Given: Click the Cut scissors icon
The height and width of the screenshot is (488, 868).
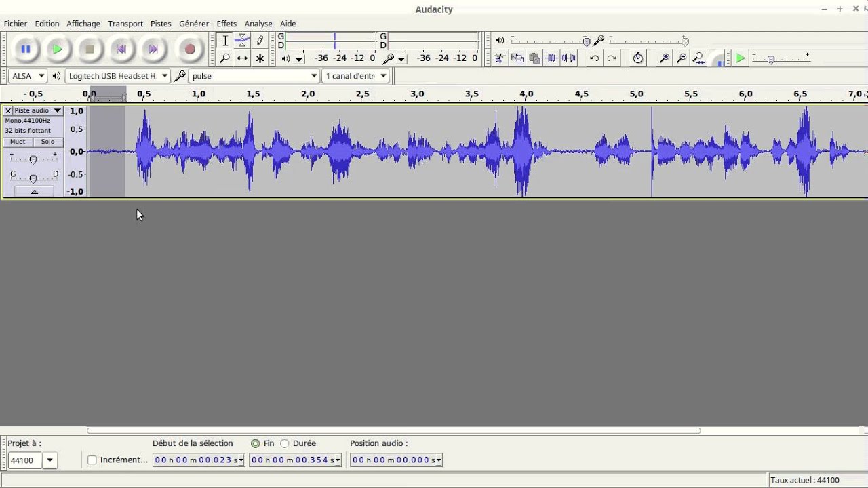Looking at the screenshot, I should point(499,58).
